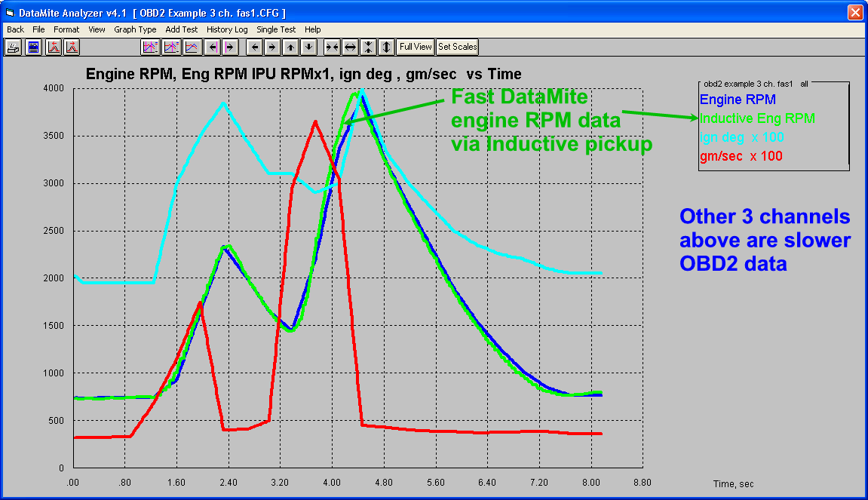
Task: Click the Full View button
Action: (416, 47)
